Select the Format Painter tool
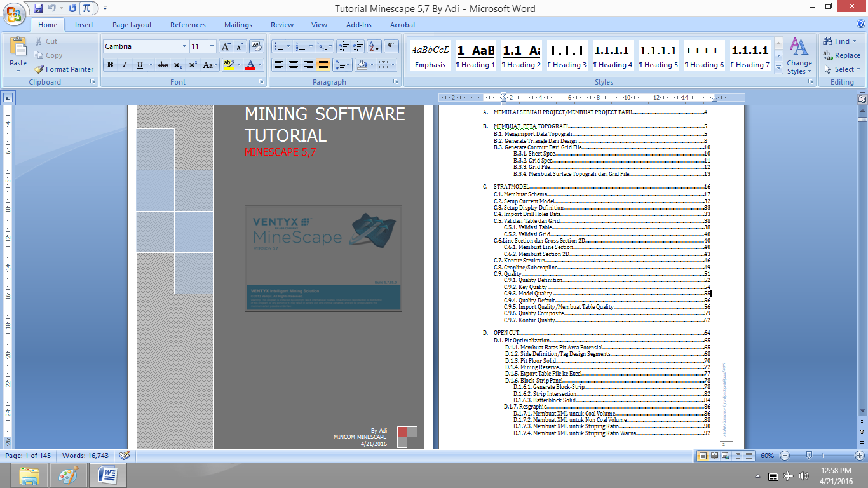Image resolution: width=868 pixels, height=488 pixels. [x=64, y=69]
